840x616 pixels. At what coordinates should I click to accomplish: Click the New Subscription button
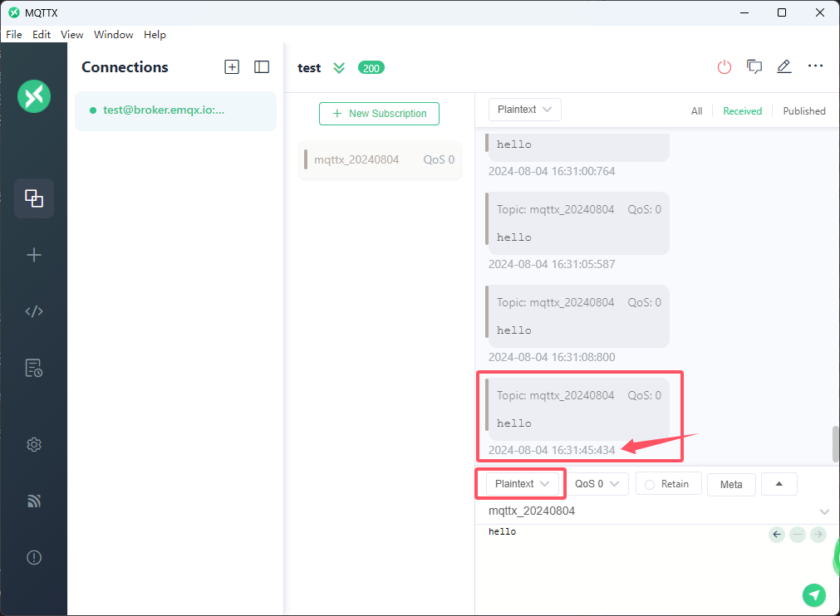pyautogui.click(x=379, y=114)
